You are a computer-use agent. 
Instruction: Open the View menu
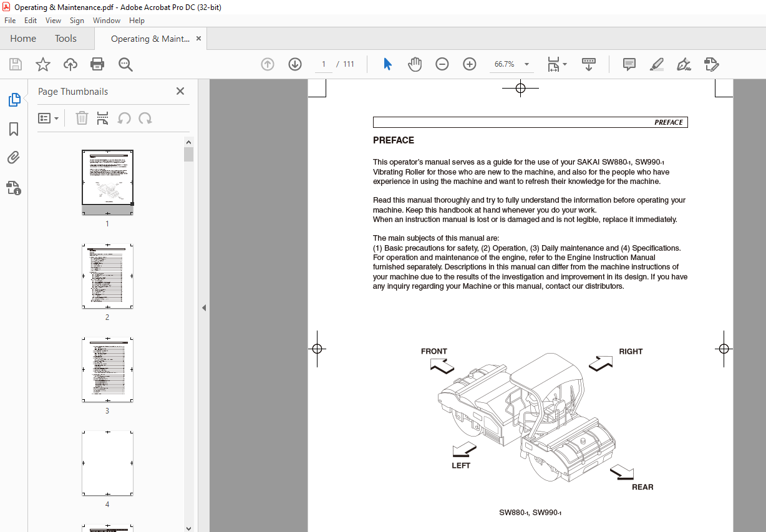tap(53, 21)
